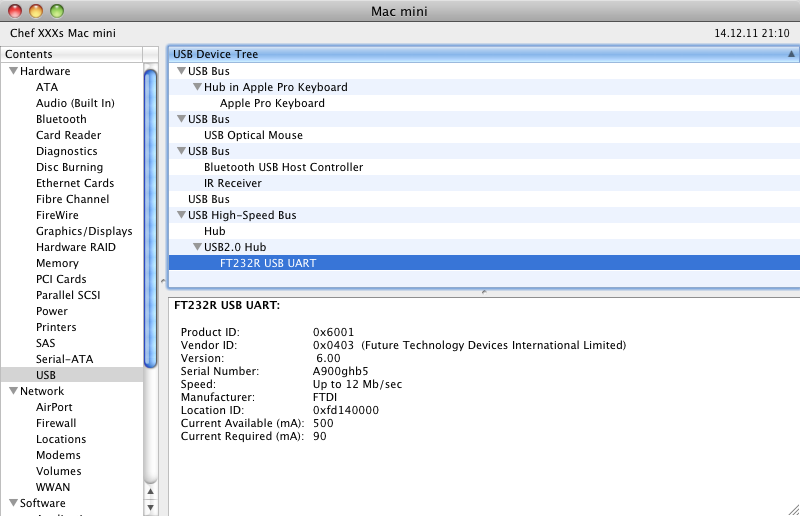Click the 'Up to 12 Mb/sec' speed value

[x=357, y=384]
